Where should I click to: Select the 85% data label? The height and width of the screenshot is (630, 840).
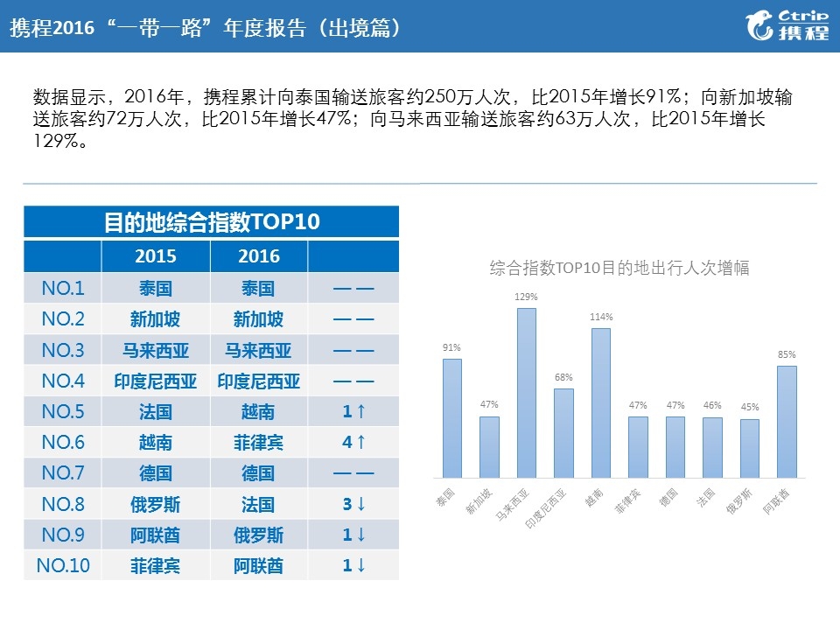pyautogui.click(x=787, y=354)
